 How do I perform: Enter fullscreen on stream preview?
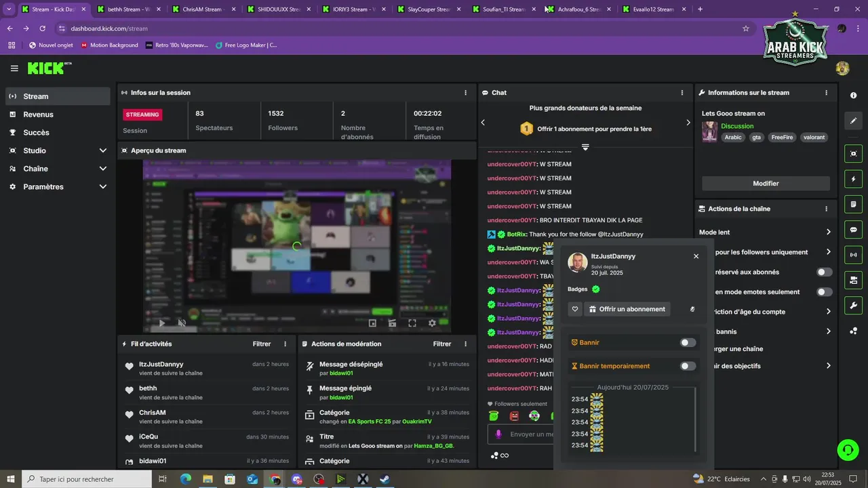coord(412,323)
